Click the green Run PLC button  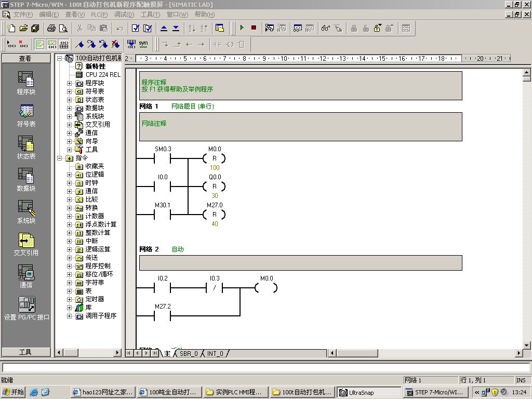click(x=242, y=28)
